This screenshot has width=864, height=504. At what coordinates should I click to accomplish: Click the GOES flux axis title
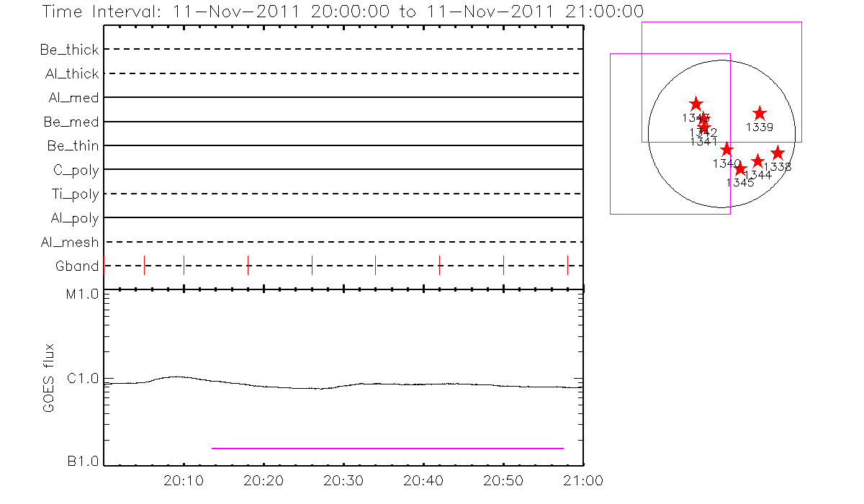[x=49, y=378]
